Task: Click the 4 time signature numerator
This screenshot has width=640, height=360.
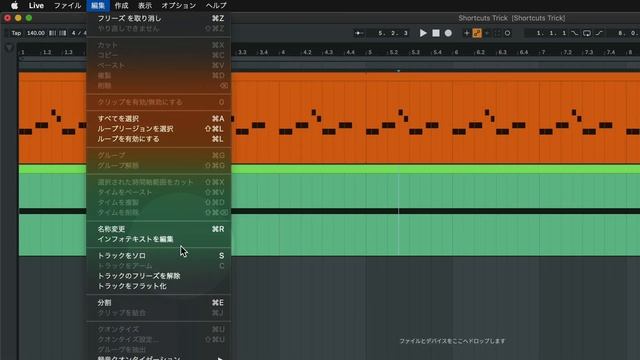Action: [73, 33]
